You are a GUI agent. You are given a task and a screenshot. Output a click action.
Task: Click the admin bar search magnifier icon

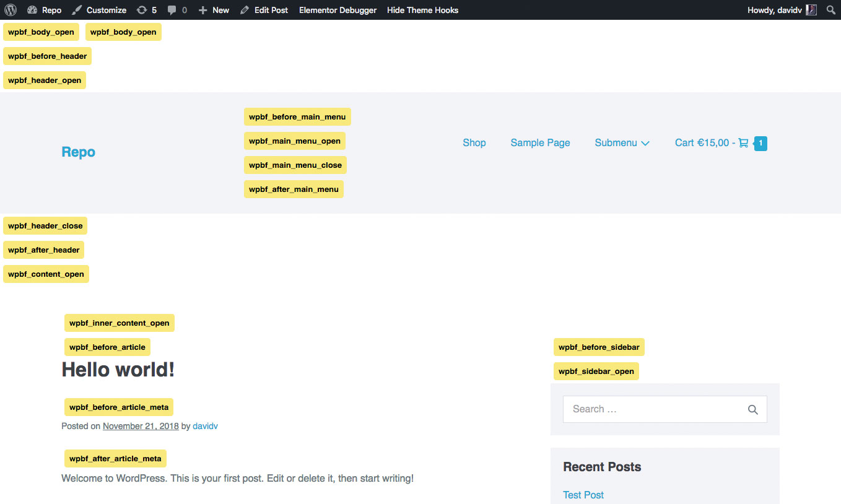[x=831, y=10]
